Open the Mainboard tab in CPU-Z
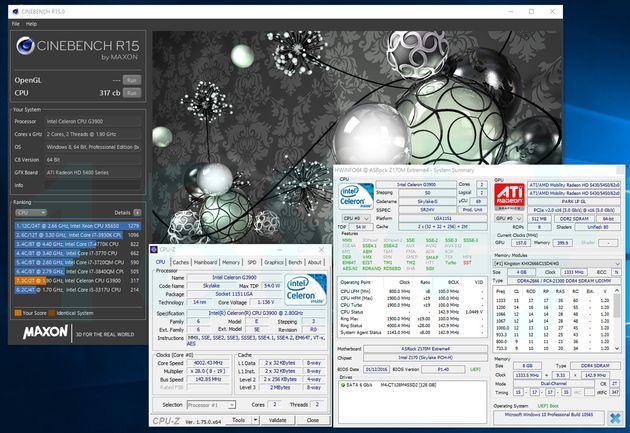630x433 pixels. click(x=205, y=262)
